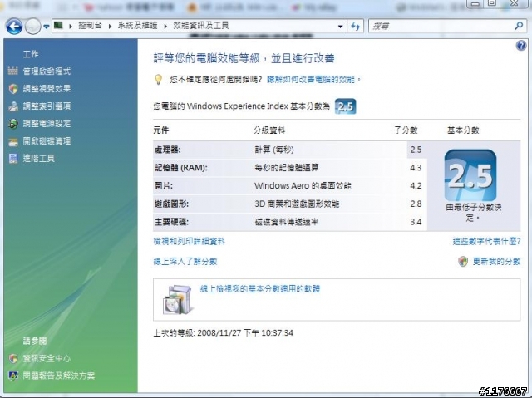
Task: Click the 分級資料 column header
Action: (x=269, y=130)
